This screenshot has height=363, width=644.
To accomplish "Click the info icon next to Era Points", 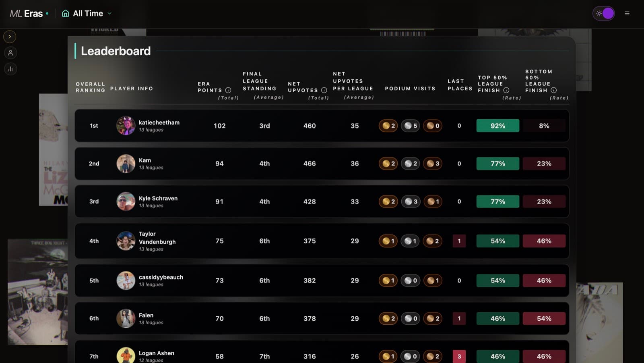I will pos(228,90).
